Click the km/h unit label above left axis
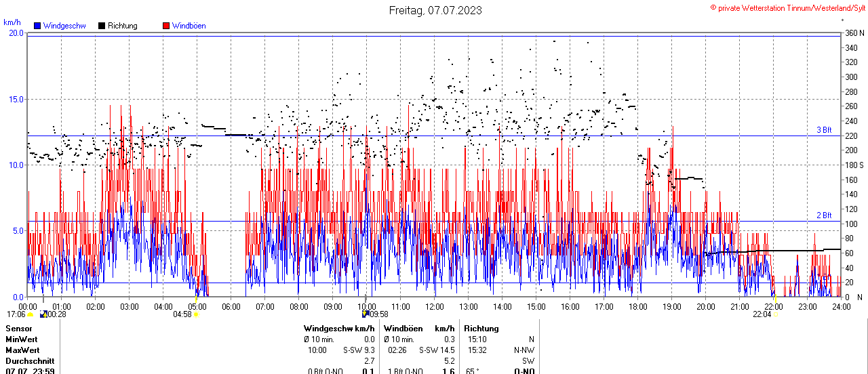Viewport: 868px width, 374px height. [12, 22]
